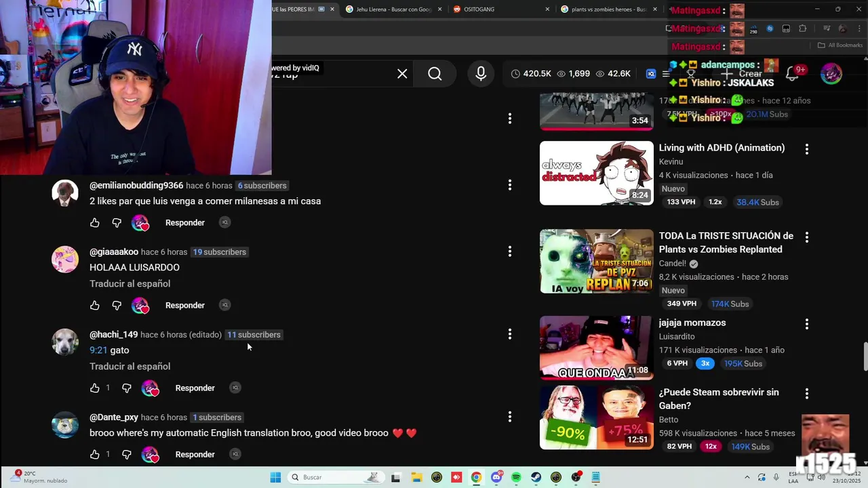Open Windows Start menu
This screenshot has height=488, width=868.
(x=275, y=477)
